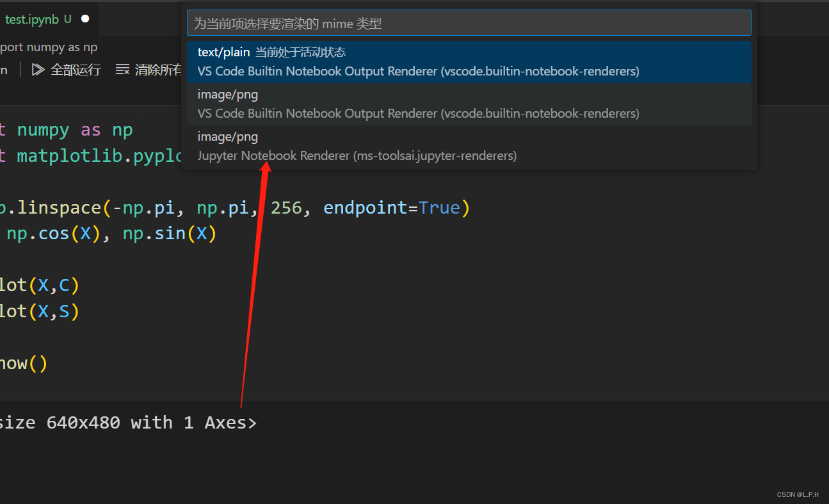This screenshot has width=829, height=504.
Task: Clear all outputs with 清除所有 button
Action: pyautogui.click(x=149, y=70)
